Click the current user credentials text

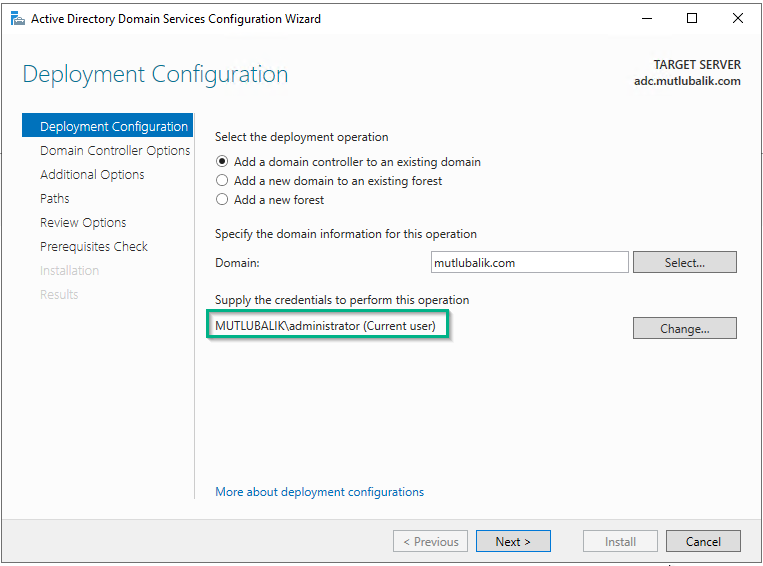click(325, 326)
